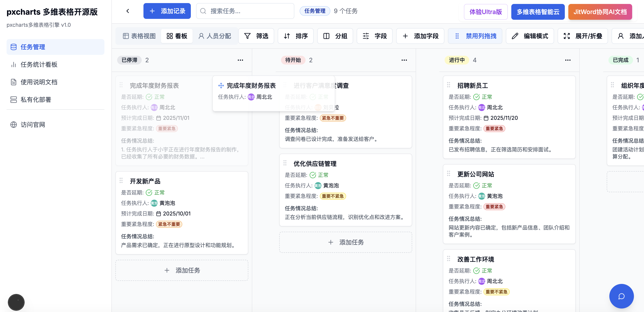Click drag handle on 开发新产品 card

coord(121,180)
